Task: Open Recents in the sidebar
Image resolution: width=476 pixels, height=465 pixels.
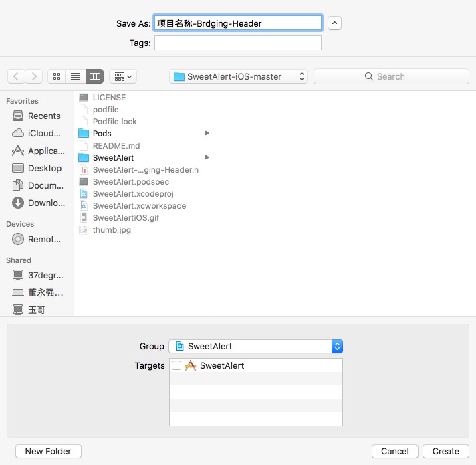Action: [x=36, y=116]
